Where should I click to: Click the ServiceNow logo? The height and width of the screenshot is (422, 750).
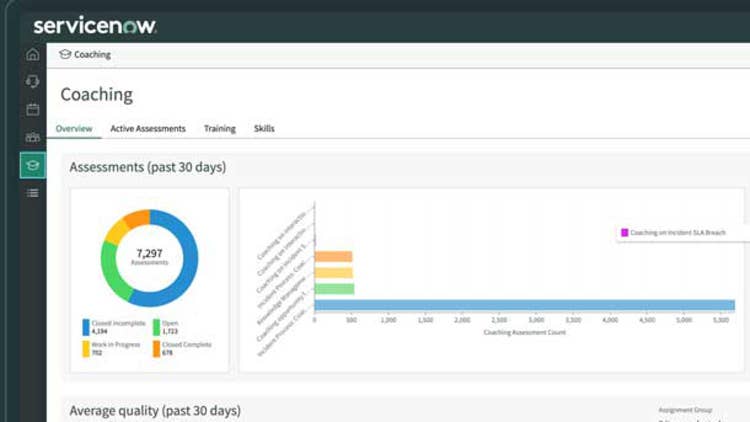pos(95,26)
